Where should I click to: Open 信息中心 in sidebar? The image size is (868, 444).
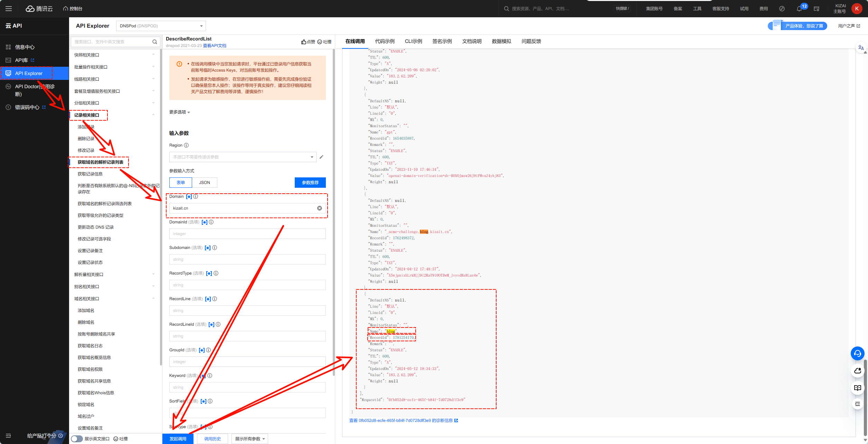[x=25, y=47]
